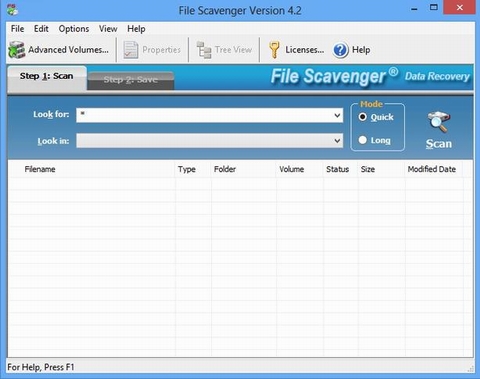
Task: Start scan with magnifier Scan icon
Action: (439, 122)
